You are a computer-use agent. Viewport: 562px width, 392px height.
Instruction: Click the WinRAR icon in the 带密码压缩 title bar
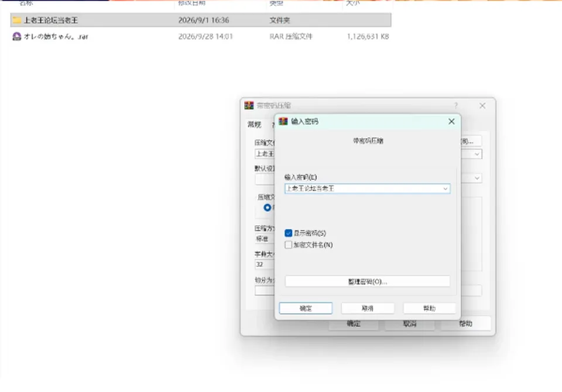pos(249,105)
